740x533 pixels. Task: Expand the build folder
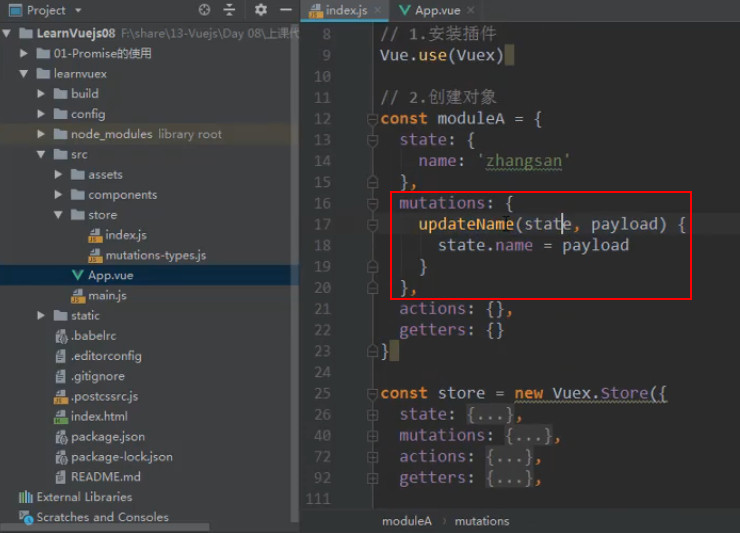[x=41, y=94]
